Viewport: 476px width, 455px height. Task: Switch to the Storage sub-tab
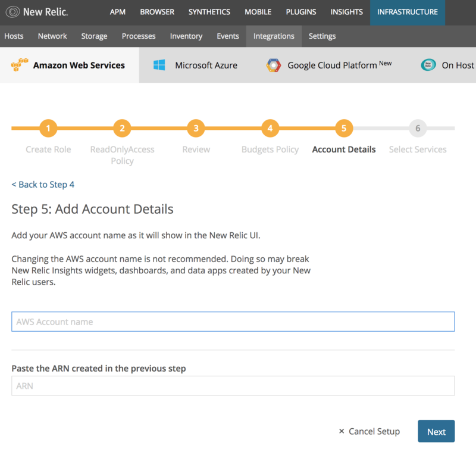pyautogui.click(x=94, y=36)
